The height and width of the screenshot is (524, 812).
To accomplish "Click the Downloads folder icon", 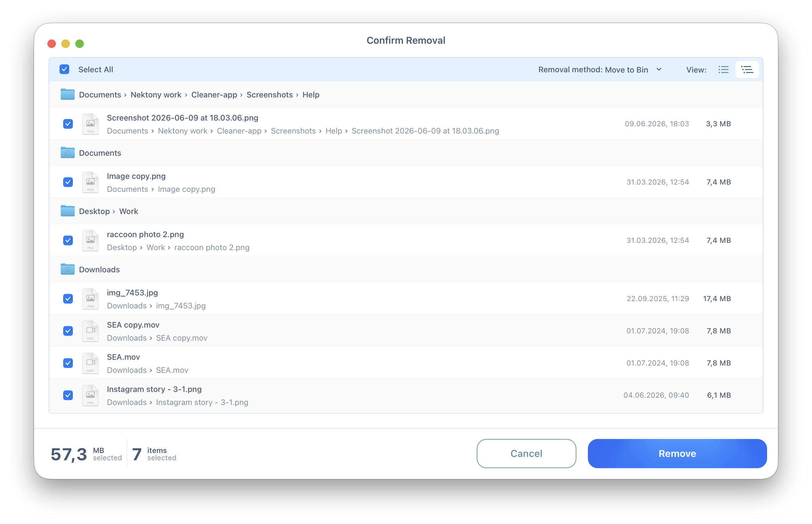I will [x=67, y=269].
